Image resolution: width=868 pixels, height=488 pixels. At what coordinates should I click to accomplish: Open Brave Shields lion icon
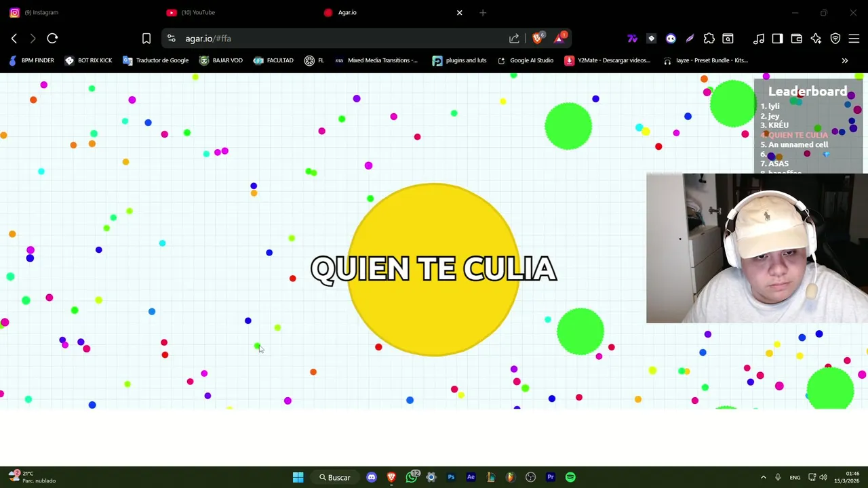(537, 39)
